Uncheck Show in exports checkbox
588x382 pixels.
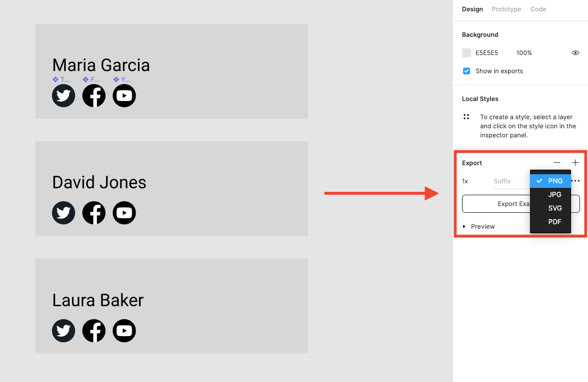point(467,71)
